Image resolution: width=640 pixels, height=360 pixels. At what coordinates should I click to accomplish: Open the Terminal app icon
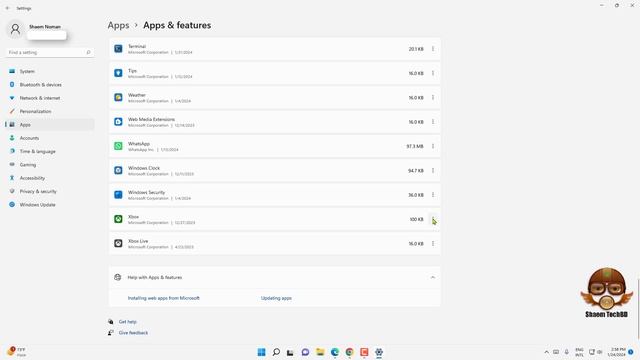[118, 49]
